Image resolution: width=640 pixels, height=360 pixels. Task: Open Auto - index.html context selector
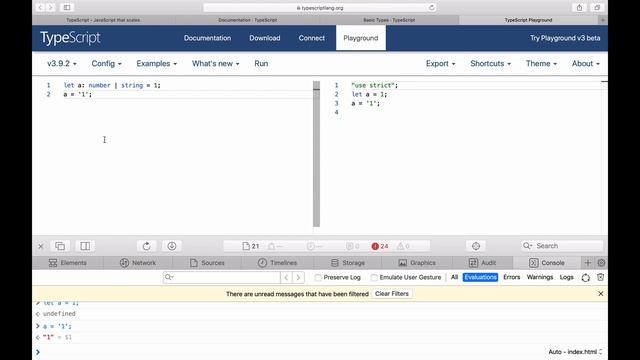click(x=575, y=352)
